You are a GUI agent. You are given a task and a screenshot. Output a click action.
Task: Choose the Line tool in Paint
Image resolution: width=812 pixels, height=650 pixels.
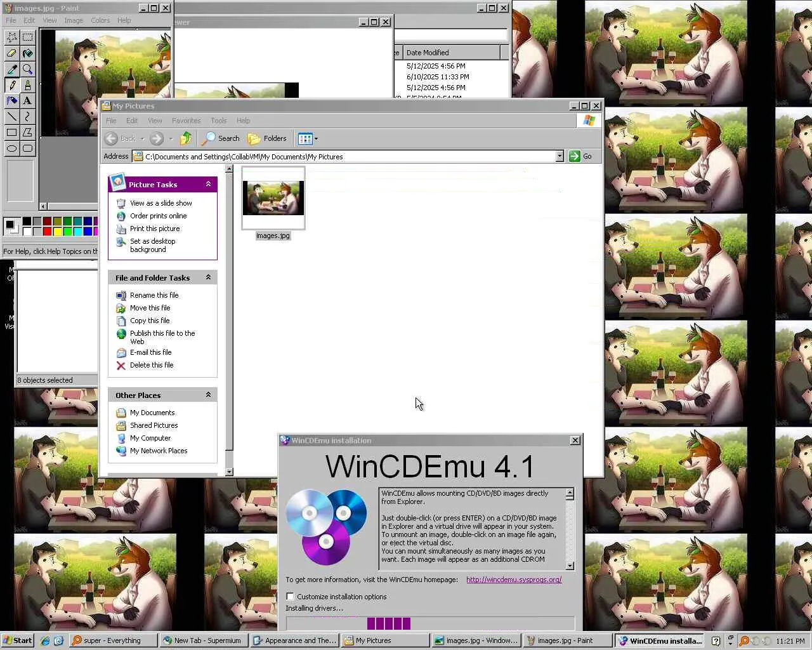[x=11, y=117]
